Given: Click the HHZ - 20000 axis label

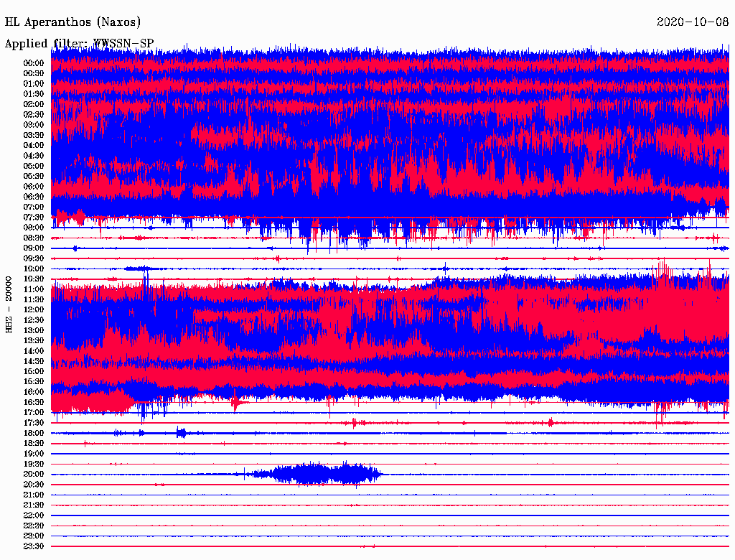Looking at the screenshot, I should coord(9,305).
